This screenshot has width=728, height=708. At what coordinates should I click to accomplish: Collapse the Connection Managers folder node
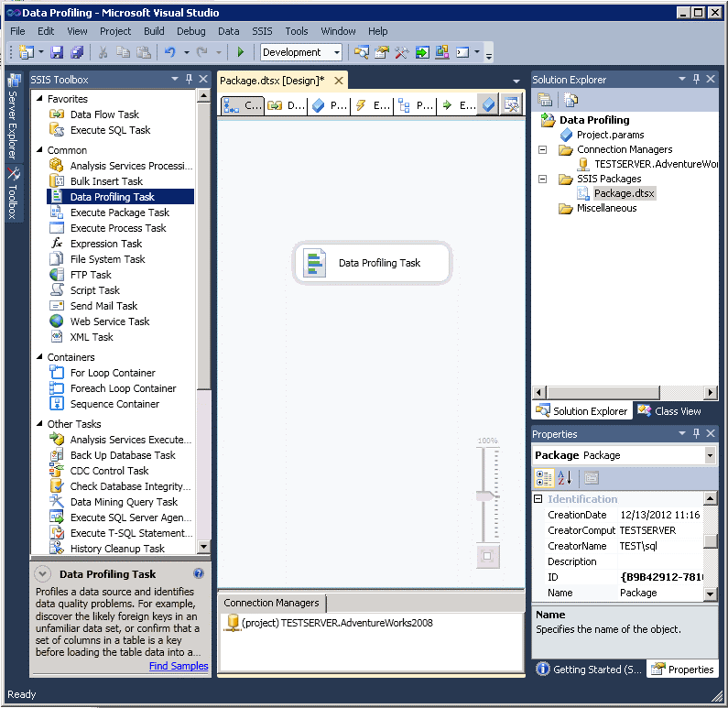click(x=542, y=149)
